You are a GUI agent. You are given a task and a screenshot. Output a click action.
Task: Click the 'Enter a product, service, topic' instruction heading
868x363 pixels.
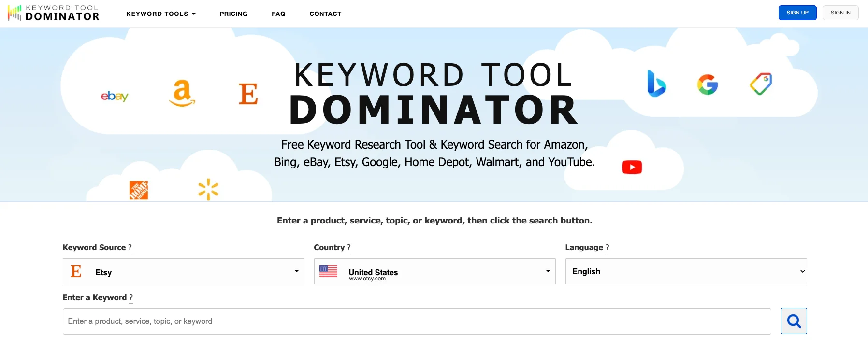[x=434, y=221]
